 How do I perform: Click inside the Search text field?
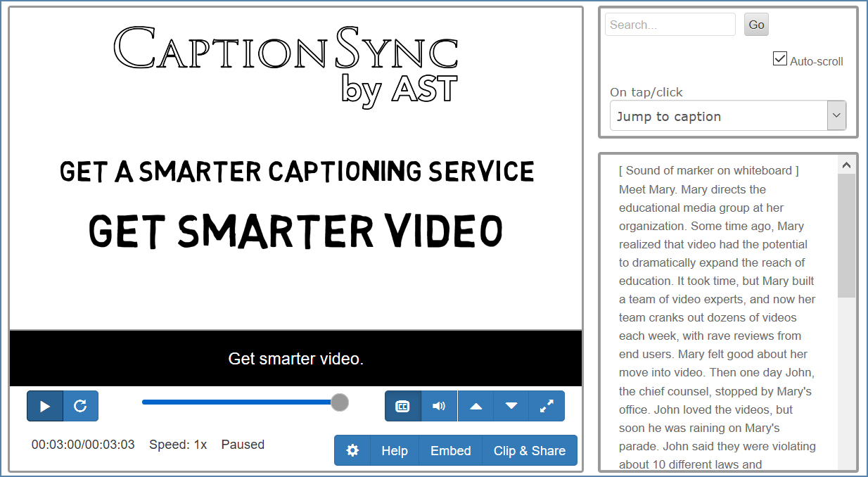point(668,24)
